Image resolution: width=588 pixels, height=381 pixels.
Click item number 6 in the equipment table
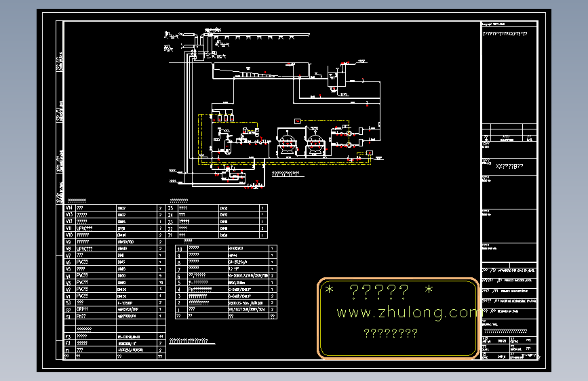click(x=179, y=276)
